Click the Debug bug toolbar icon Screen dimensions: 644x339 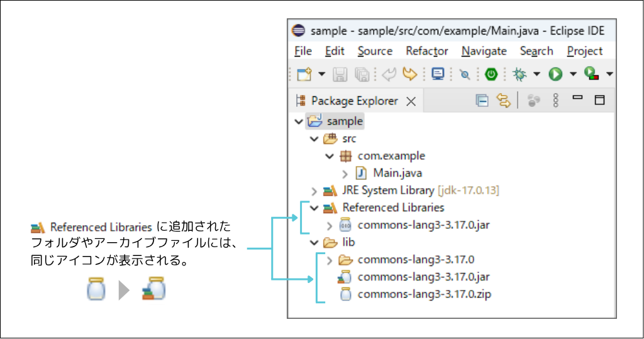(519, 74)
